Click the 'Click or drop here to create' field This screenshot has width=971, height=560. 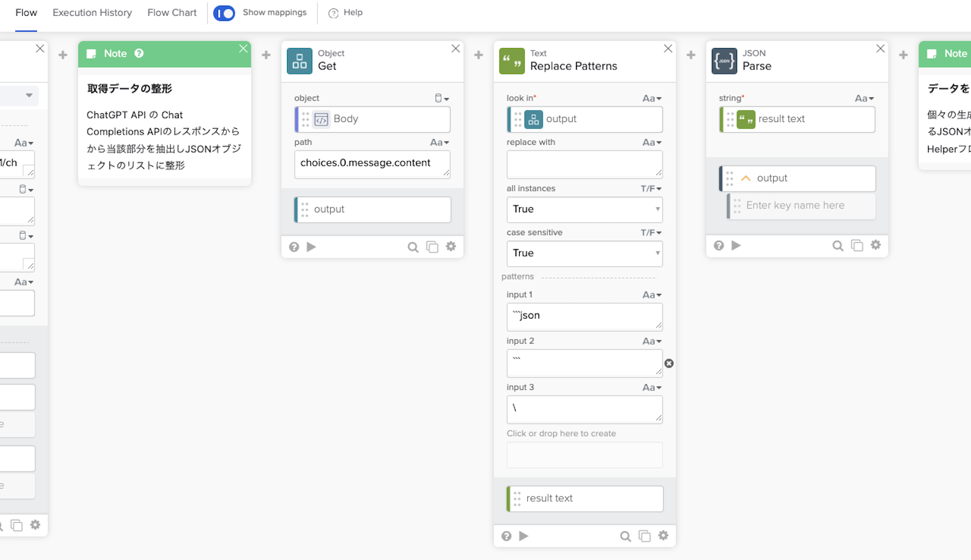(x=584, y=454)
